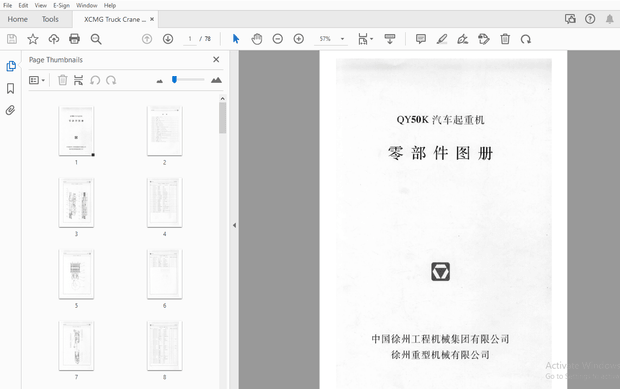620x389 pixels.
Task: Adjust the thumbnail size slider
Action: (174, 80)
